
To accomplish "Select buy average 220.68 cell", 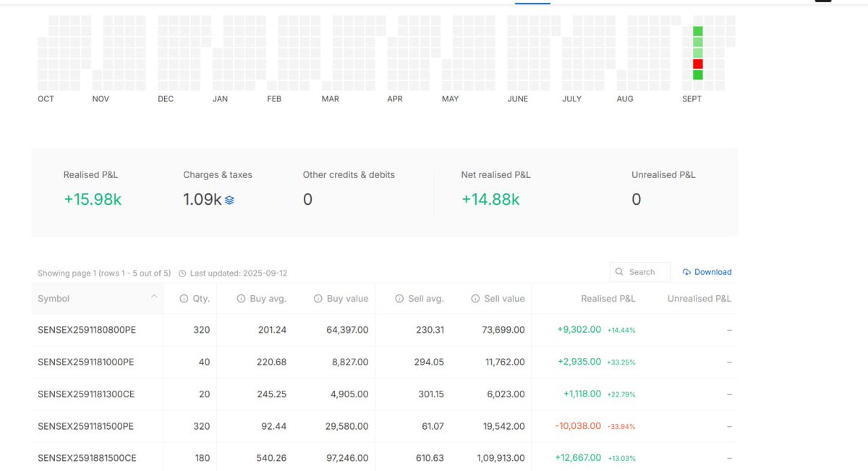I will (271, 362).
